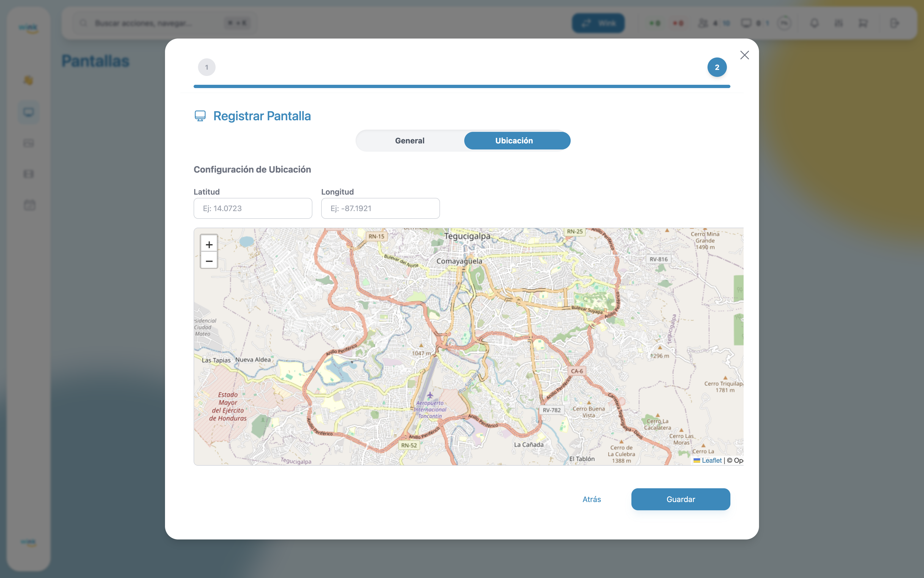Click the Nueva Aldea map label
This screenshot has height=578, width=924.
click(x=253, y=360)
